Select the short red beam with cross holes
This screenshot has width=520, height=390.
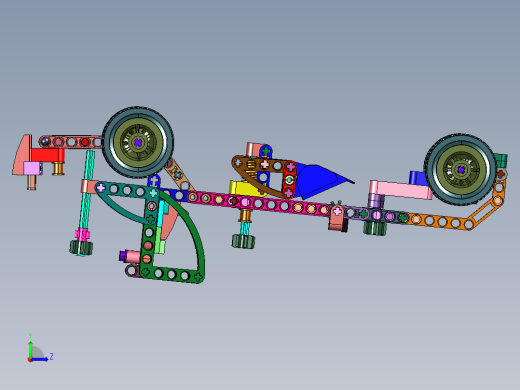[x=289, y=180]
